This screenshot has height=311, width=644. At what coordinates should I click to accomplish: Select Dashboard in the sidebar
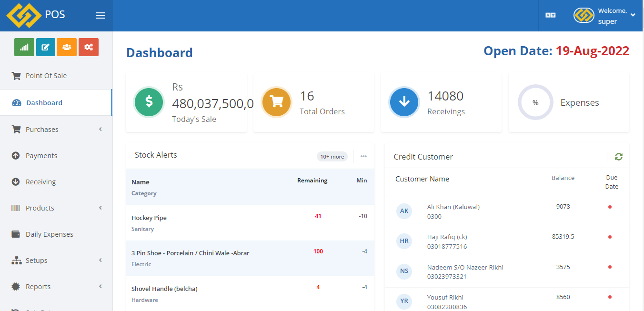click(56, 102)
